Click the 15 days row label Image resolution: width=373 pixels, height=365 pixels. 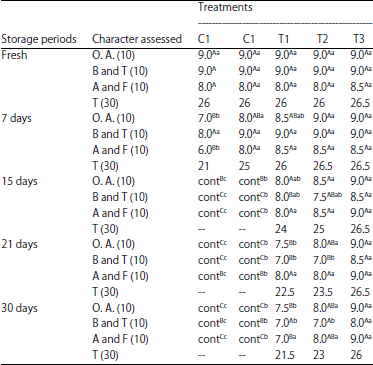19,181
